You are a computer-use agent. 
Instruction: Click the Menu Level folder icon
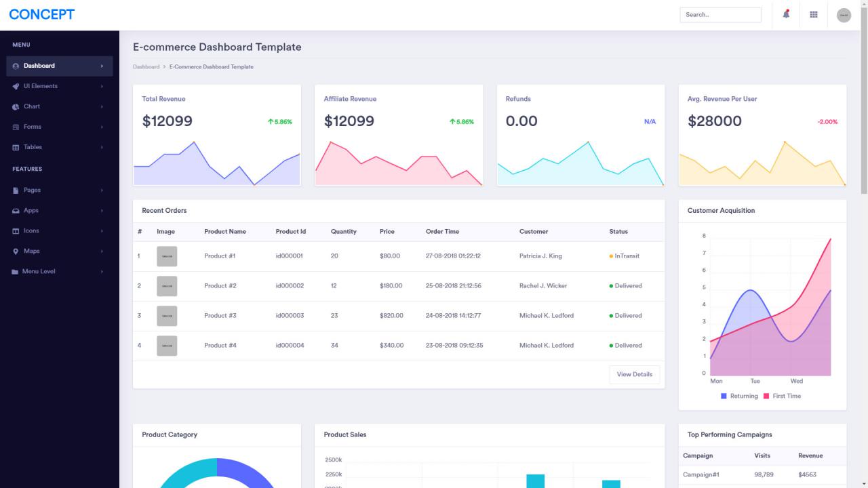[x=16, y=272]
